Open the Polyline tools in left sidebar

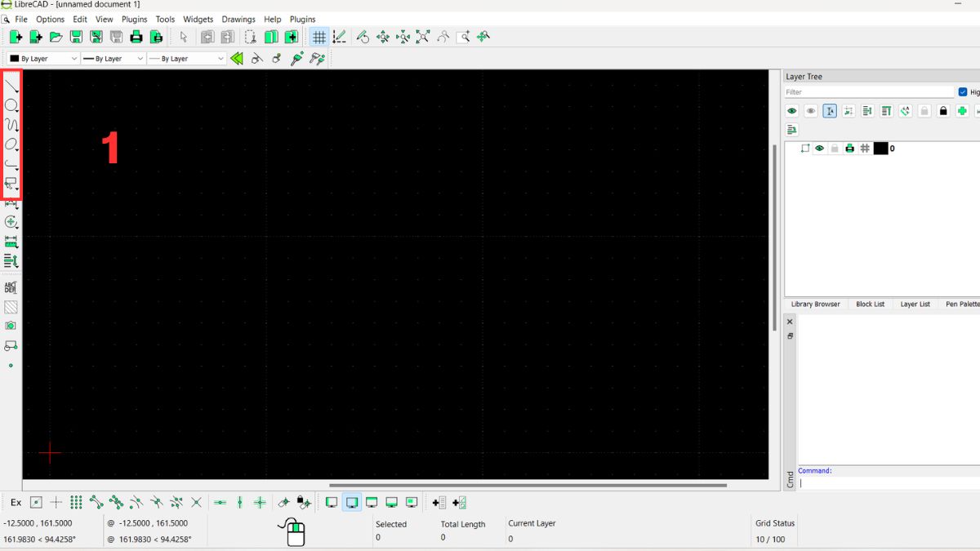[x=11, y=164]
